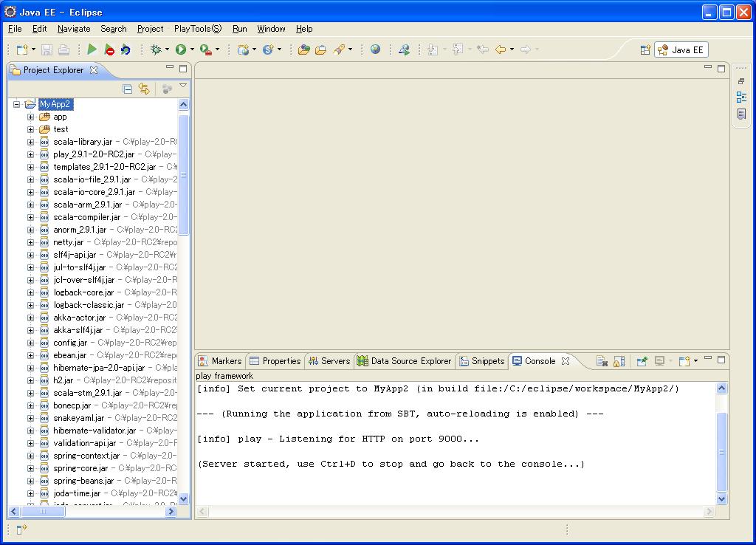This screenshot has height=545, width=756.
Task: Click the Clear Console icon
Action: [602, 361]
